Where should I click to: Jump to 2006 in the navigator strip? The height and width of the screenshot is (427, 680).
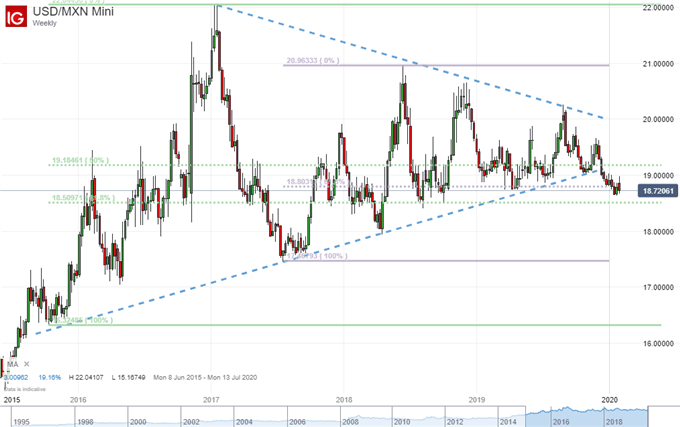tap(298, 422)
